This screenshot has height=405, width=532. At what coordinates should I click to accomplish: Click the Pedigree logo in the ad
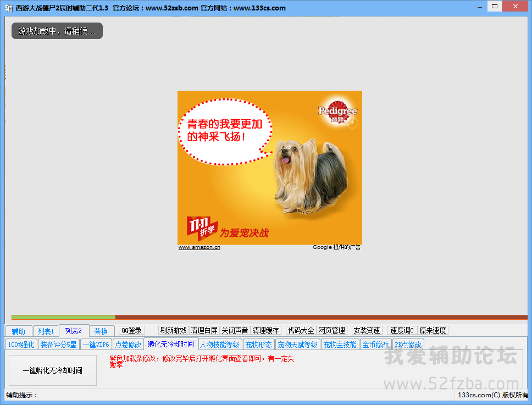(x=337, y=112)
